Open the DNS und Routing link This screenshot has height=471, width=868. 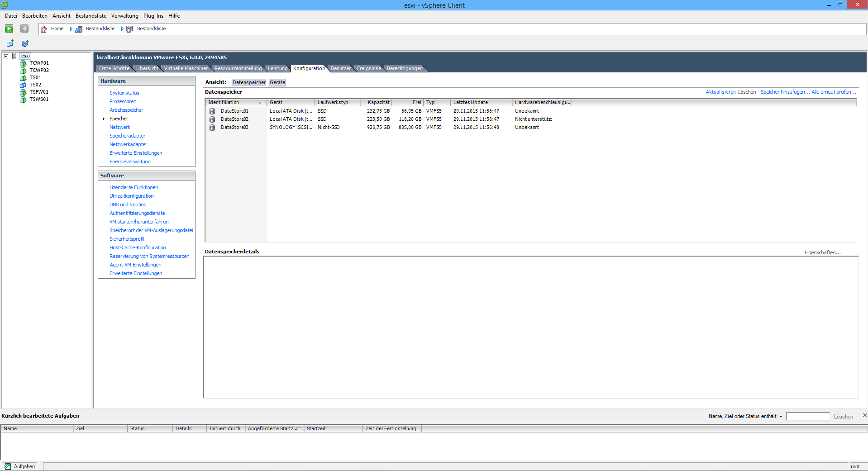[128, 205]
